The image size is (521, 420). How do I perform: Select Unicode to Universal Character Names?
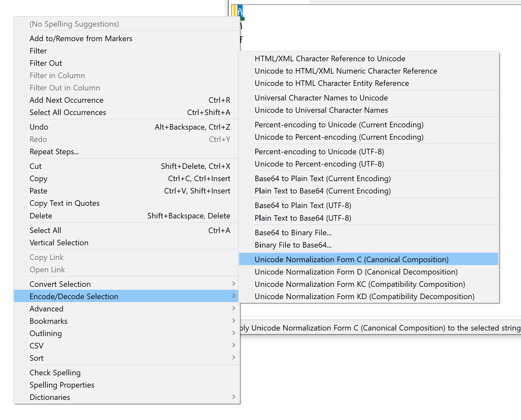click(x=369, y=110)
